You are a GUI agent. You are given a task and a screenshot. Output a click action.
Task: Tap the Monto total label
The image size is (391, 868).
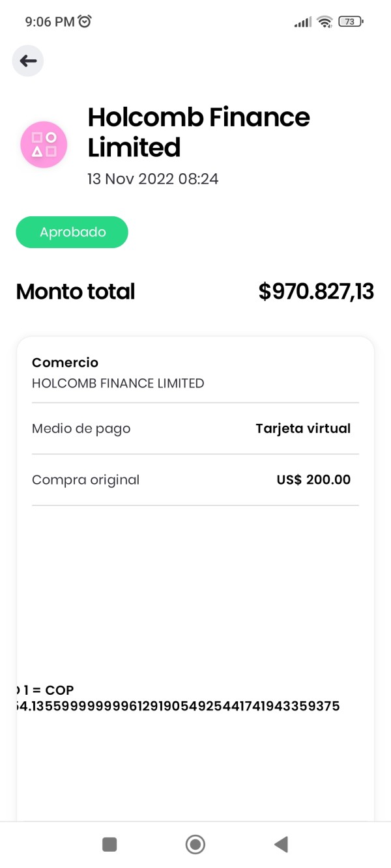click(x=76, y=292)
